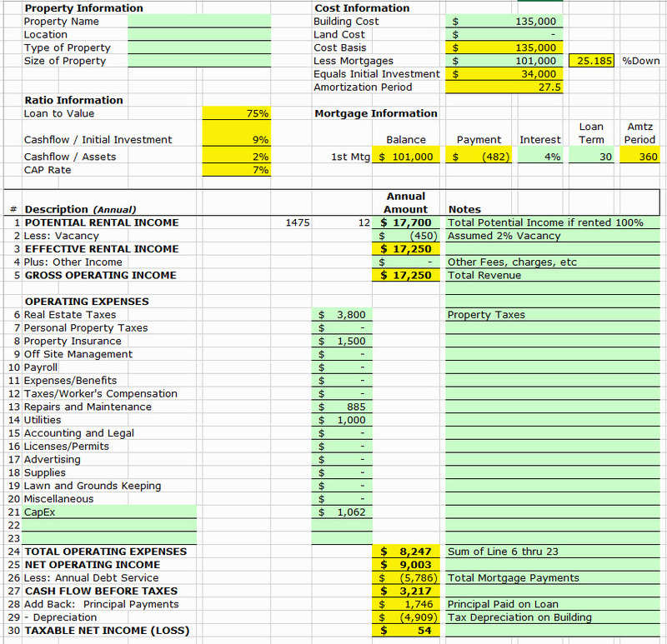
Task: Click the Lawn and Grounds Keeping amount cell
Action: click(x=342, y=486)
